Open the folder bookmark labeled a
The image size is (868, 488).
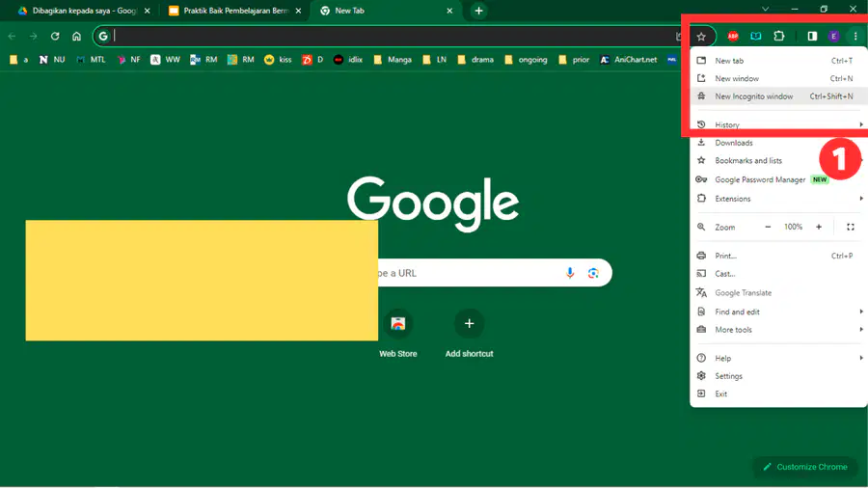[x=19, y=60]
